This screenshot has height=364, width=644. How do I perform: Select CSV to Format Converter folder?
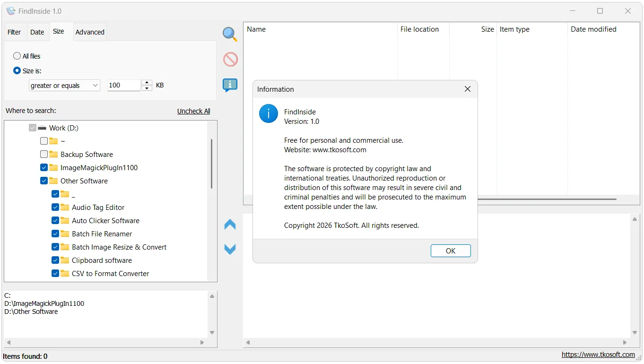[111, 273]
